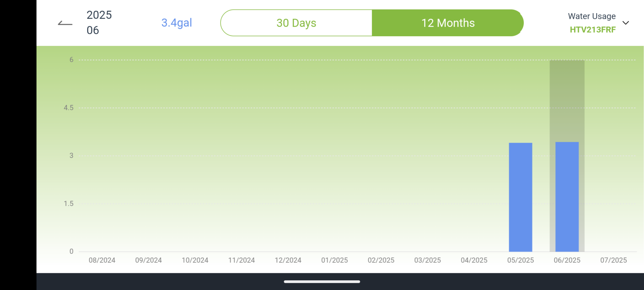Click the 06/2025 axis label

click(x=567, y=260)
